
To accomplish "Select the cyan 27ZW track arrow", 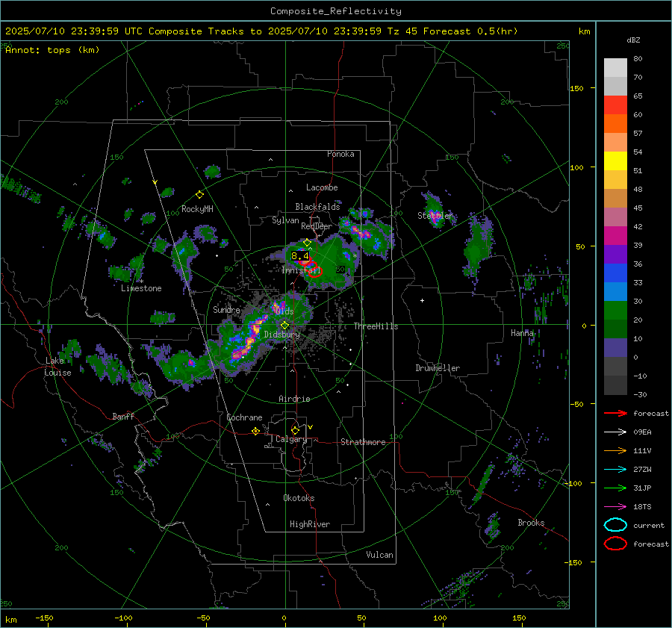I will point(615,470).
